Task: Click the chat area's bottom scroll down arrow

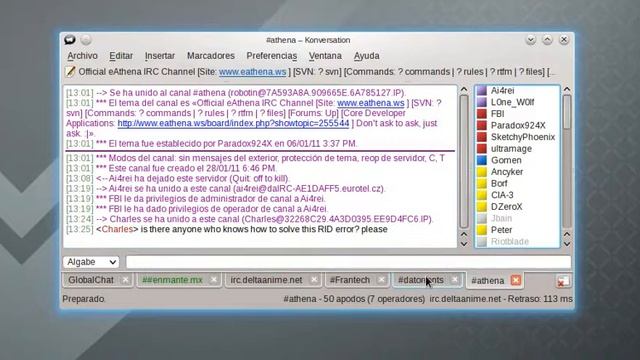Action: coord(464,244)
